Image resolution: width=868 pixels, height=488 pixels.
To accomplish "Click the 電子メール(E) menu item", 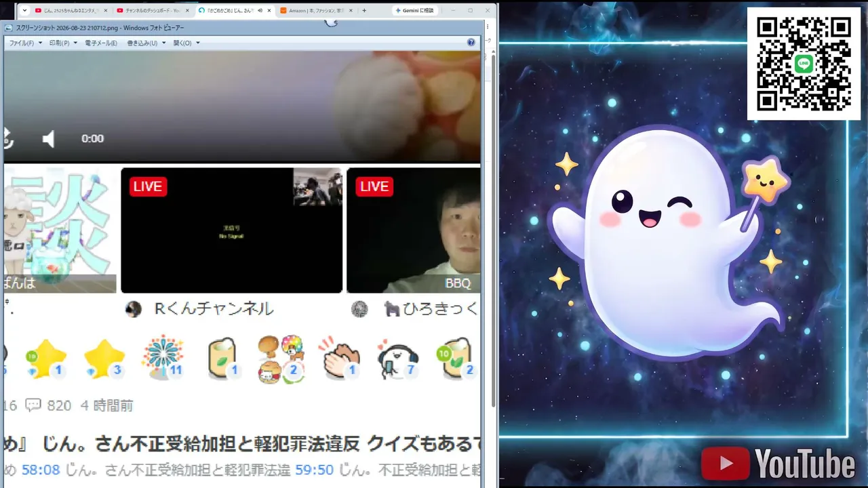I will (x=101, y=43).
